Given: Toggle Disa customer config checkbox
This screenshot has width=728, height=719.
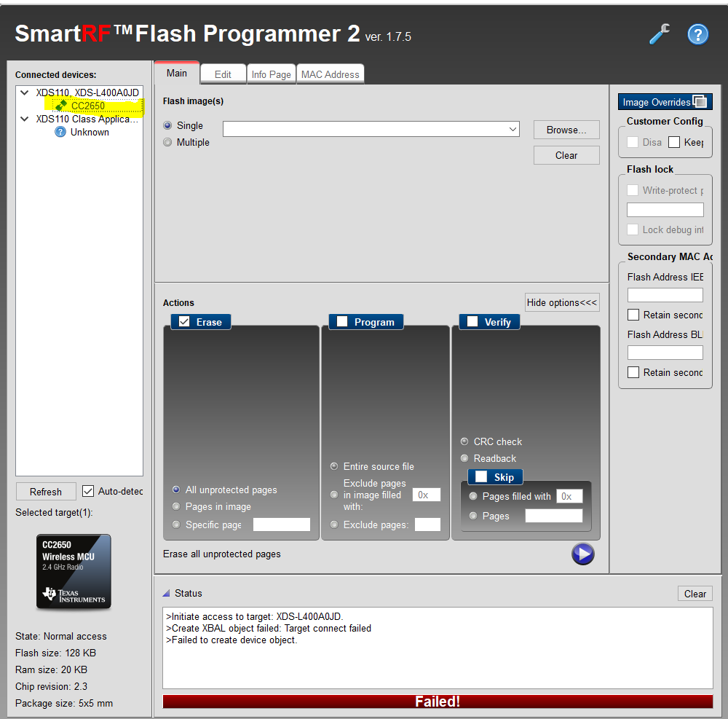Looking at the screenshot, I should (x=633, y=142).
